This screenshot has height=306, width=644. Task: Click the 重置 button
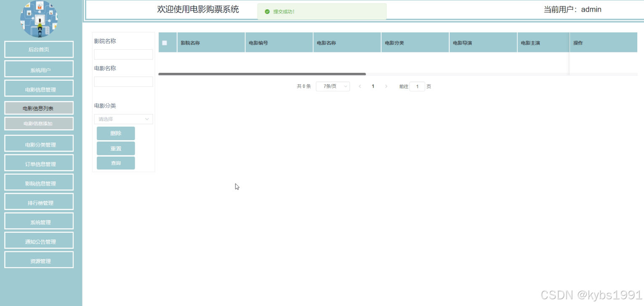116,148
